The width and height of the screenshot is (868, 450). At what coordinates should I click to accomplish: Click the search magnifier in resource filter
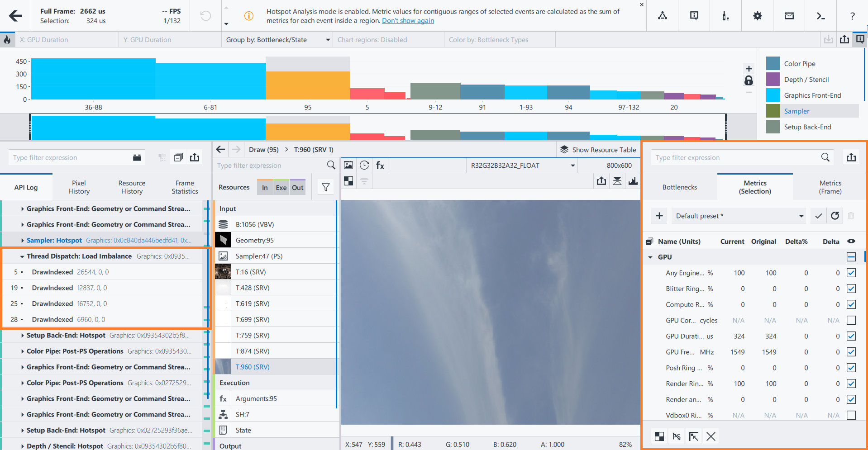point(331,165)
